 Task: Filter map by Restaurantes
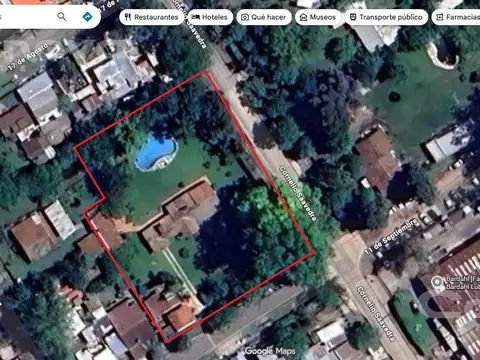pyautogui.click(x=151, y=17)
